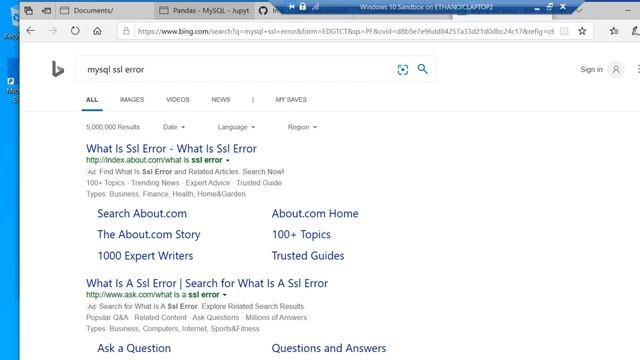The height and width of the screenshot is (360, 640).
Task: Open reading view icon in address bar
Action: click(564, 31)
